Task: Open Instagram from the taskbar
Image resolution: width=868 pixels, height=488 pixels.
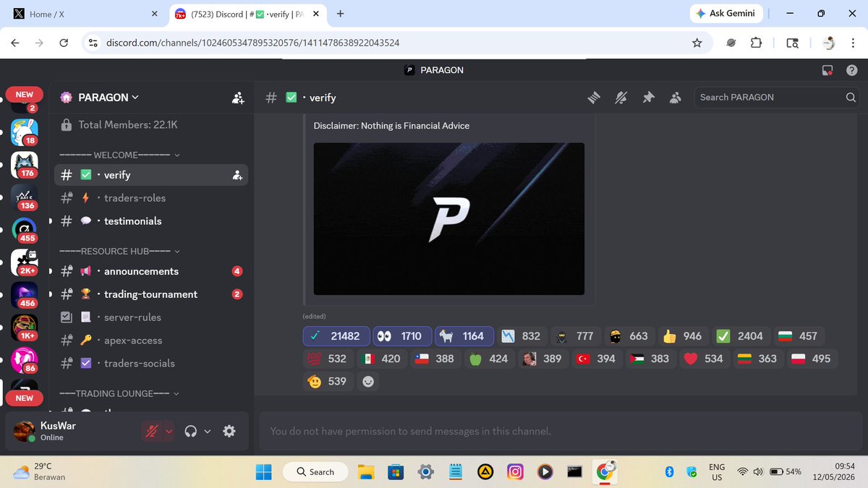Action: 515,472
